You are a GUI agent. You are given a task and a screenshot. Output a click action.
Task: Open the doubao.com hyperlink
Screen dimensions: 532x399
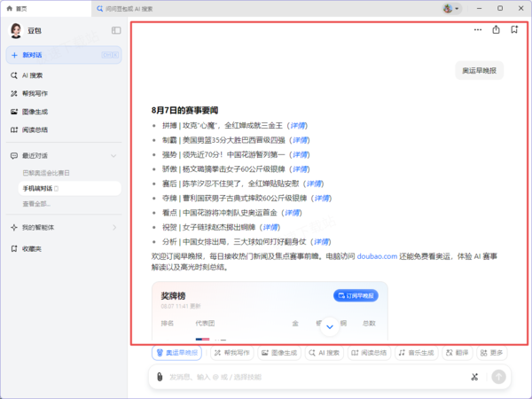[377, 256]
